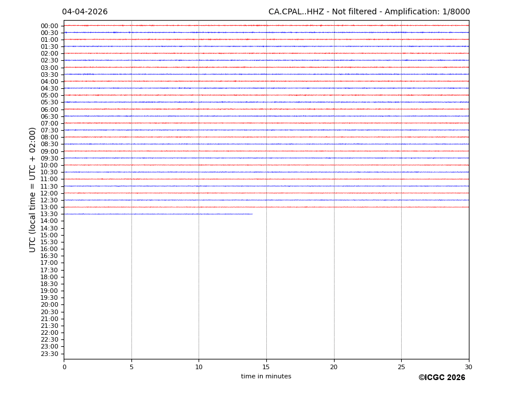Click the 0 tick on the minutes axis
The image size is (532, 399).
[64, 367]
